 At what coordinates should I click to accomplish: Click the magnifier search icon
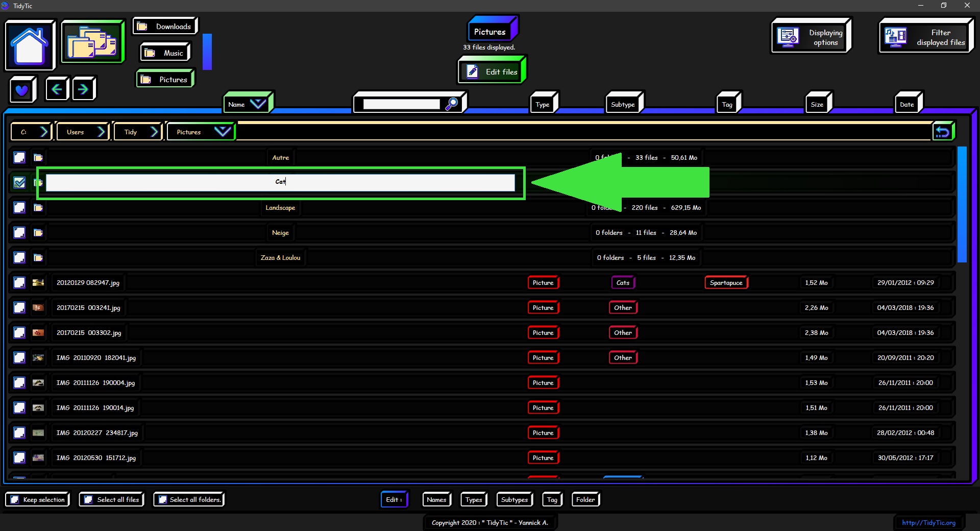(x=452, y=104)
